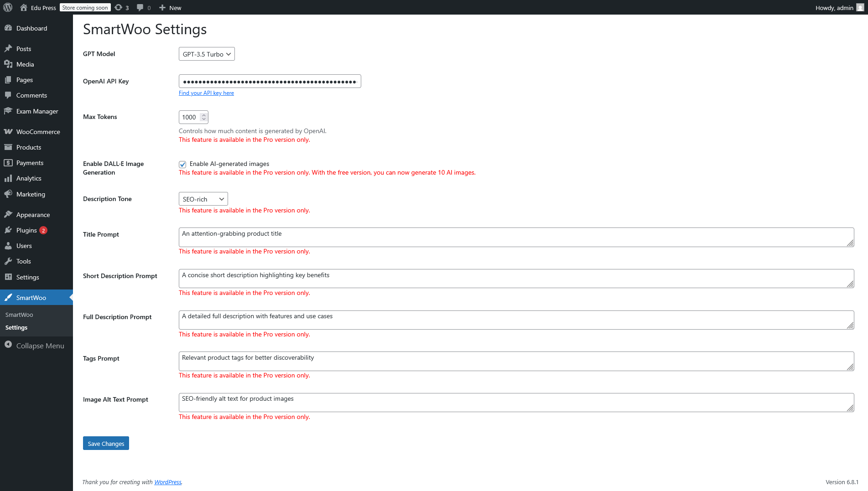Click the Full Description Prompt textarea

[516, 320]
